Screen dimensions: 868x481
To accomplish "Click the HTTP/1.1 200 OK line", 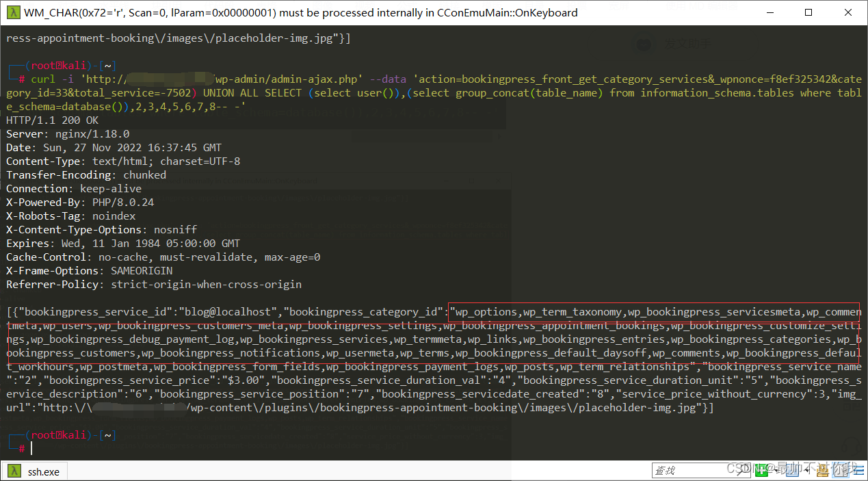I will 52,120.
